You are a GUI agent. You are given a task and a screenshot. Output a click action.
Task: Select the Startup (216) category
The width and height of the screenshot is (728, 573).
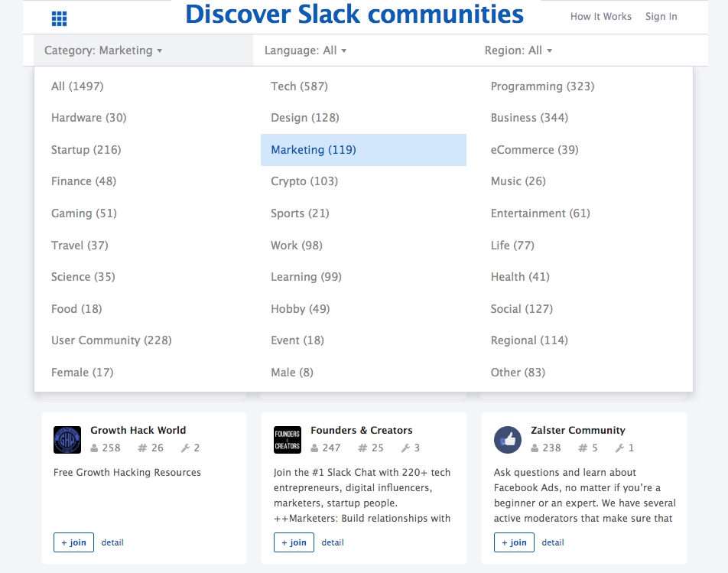[86, 150]
